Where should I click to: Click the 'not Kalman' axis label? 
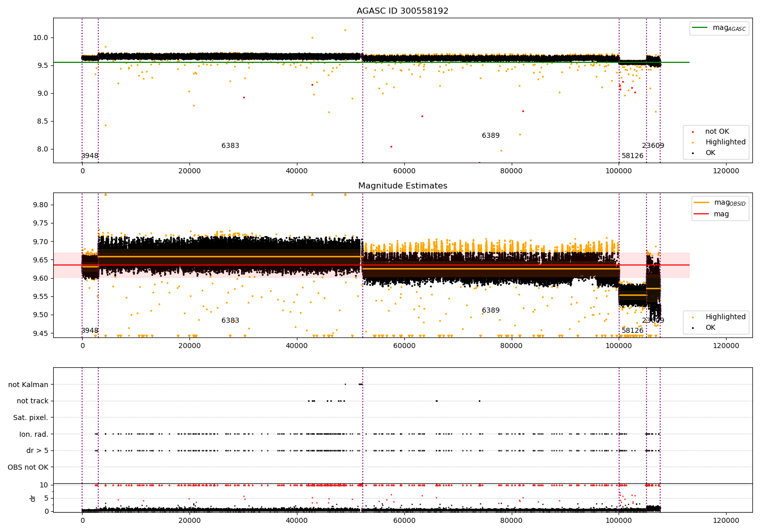coord(28,385)
